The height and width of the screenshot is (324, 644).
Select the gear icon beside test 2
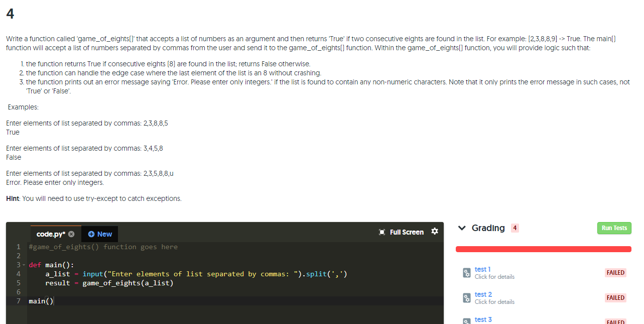point(466,297)
